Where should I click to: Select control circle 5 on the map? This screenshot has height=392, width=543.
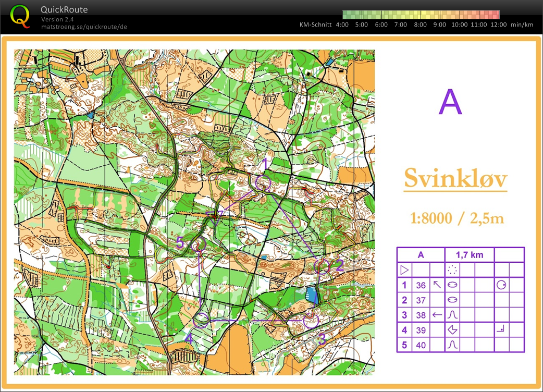(x=199, y=244)
